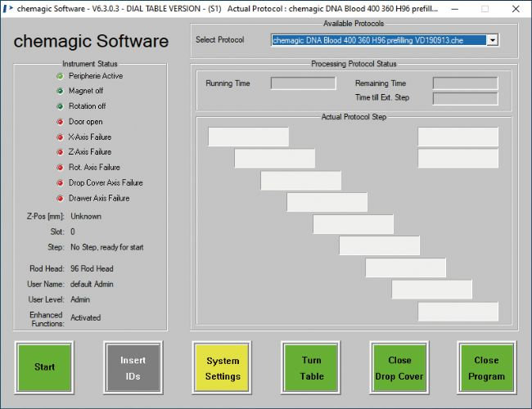Click the chemagic app icon in title bar

pos(7,8)
